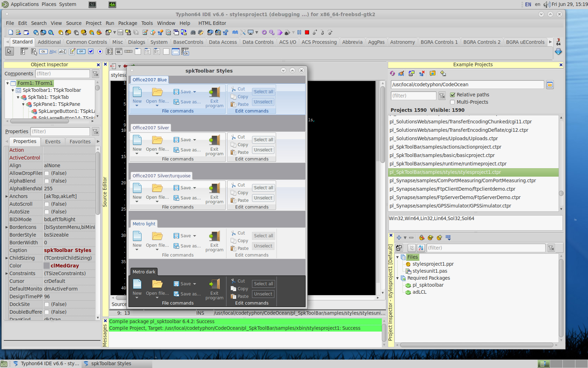Select the TButton component icon in Standard palette
This screenshot has height=368, width=588.
click(43, 52)
